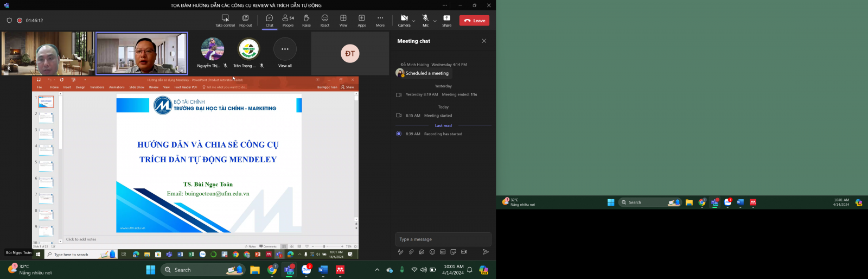Open the React emoji menu

[324, 21]
